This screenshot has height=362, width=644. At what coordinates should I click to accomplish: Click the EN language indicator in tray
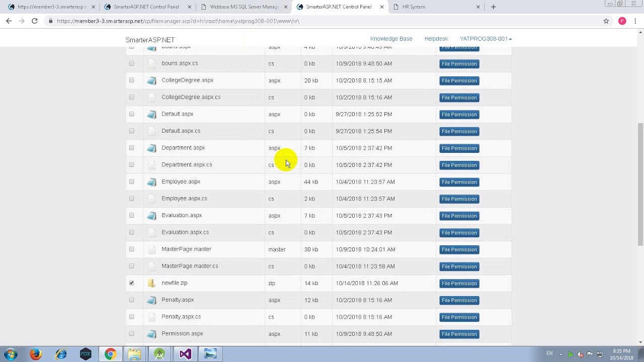click(x=549, y=353)
